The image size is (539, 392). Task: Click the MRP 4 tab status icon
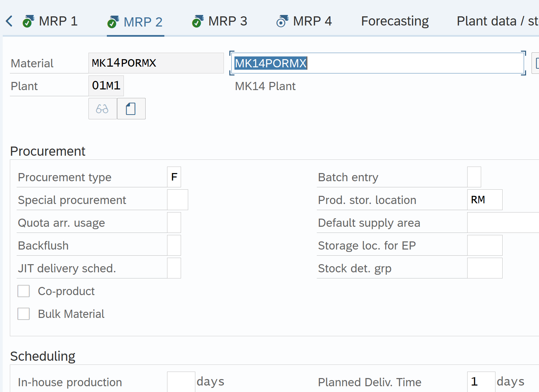pyautogui.click(x=282, y=21)
